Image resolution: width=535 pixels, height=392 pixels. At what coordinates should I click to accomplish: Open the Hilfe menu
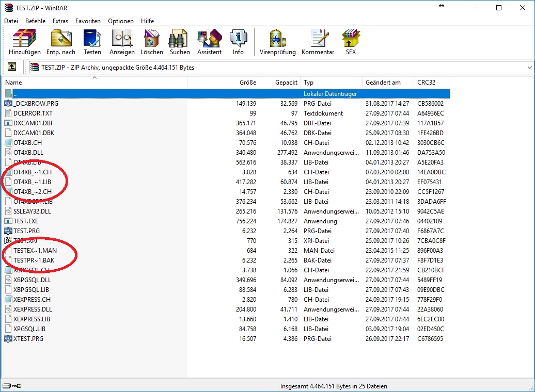(x=147, y=21)
